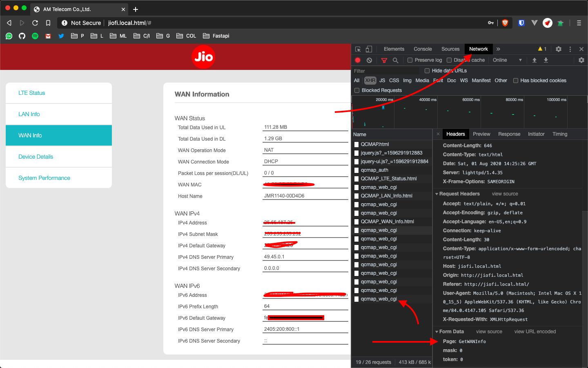Open the Gmail bookmark icon
The height and width of the screenshot is (368, 588).
pyautogui.click(x=48, y=36)
